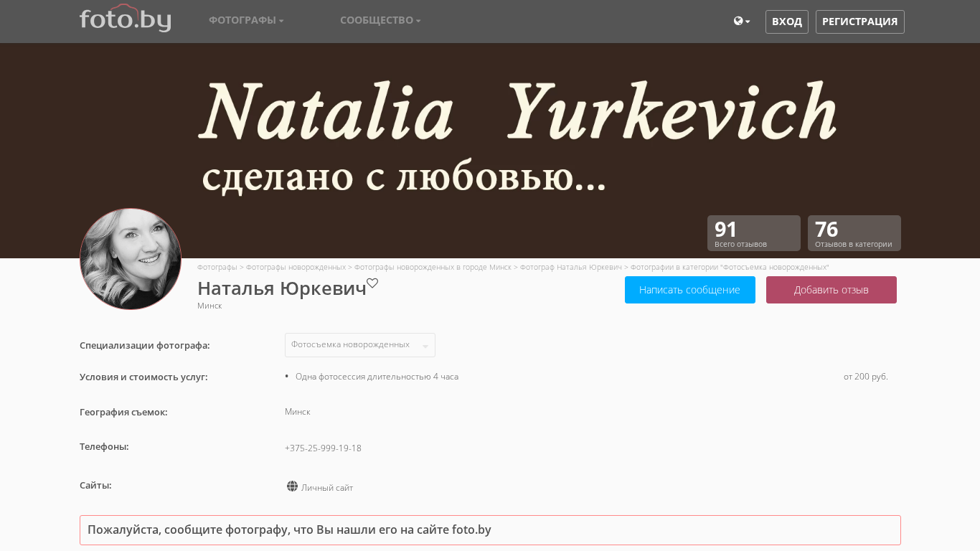Open the language globe selector

[x=741, y=22]
